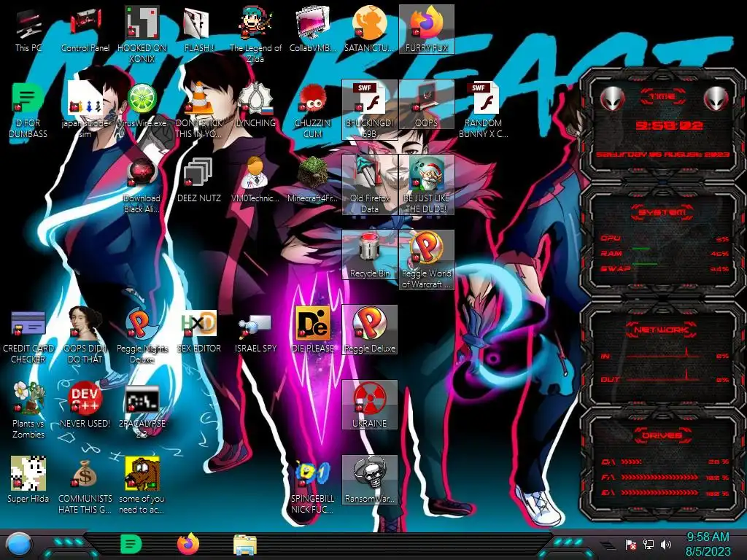
Task: Select the CREDIT CARD CHECKER icon
Action: (28, 335)
